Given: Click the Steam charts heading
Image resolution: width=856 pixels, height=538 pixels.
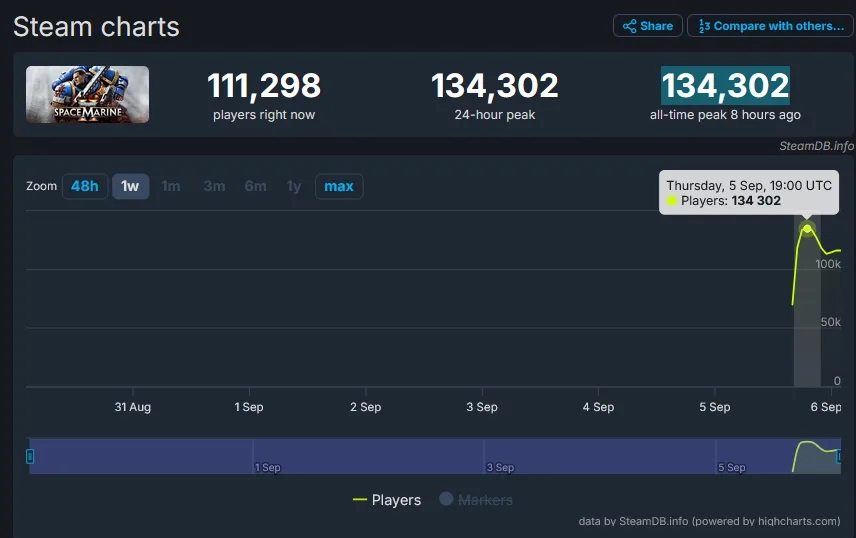Looking at the screenshot, I should [x=96, y=27].
